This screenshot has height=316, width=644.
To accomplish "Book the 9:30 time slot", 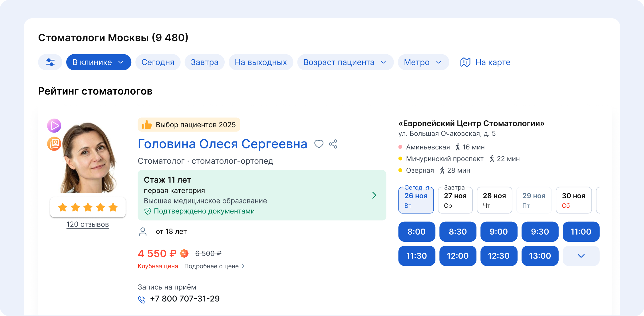I will click(540, 232).
